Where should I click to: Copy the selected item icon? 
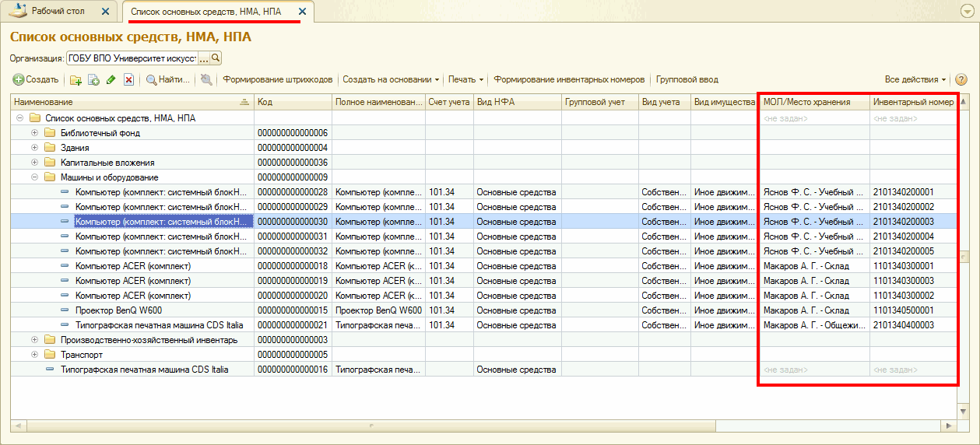(x=93, y=79)
